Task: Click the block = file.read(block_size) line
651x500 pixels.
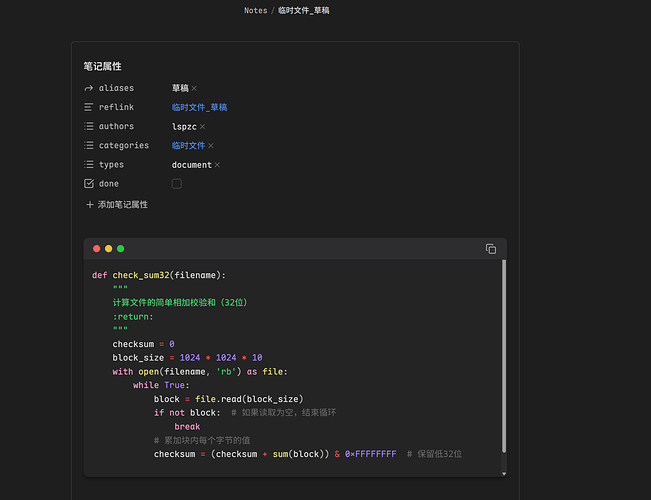Action: click(228, 399)
